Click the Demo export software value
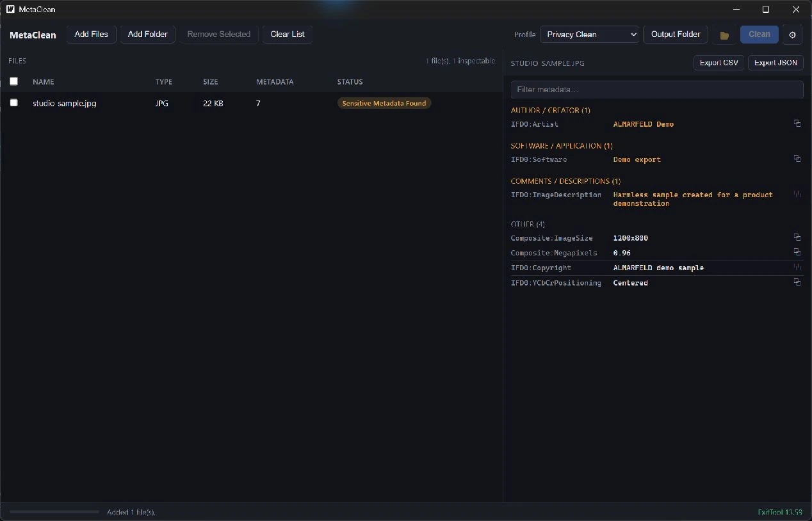Viewport: 812px width, 521px height. [x=637, y=159]
